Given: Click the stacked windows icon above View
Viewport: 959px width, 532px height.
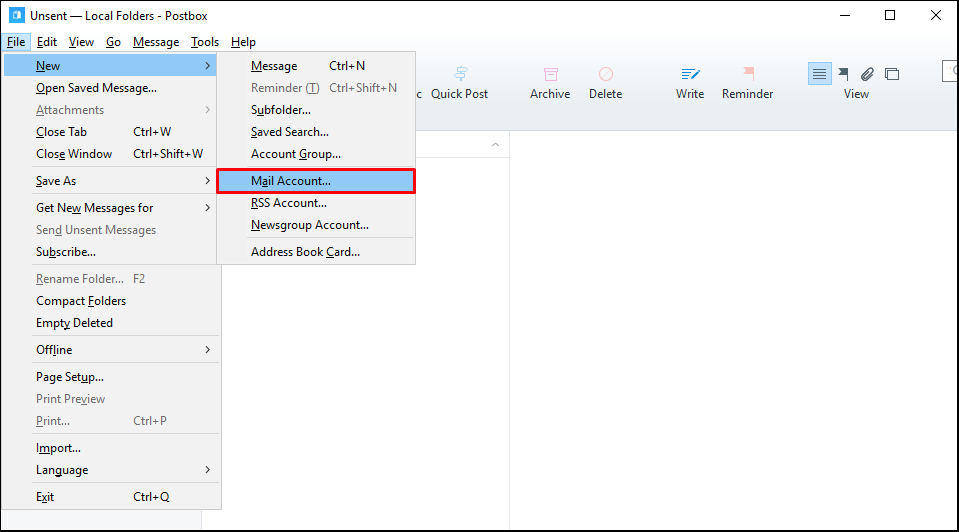Looking at the screenshot, I should tap(892, 74).
